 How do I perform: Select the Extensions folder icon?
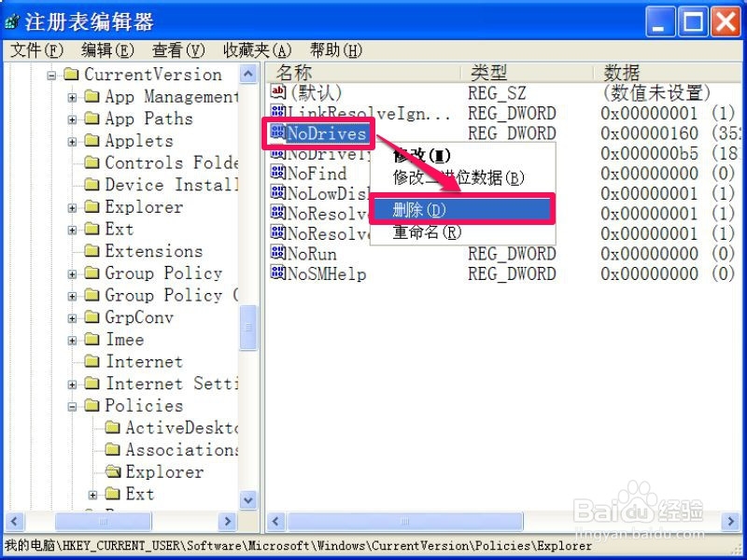pyautogui.click(x=92, y=251)
